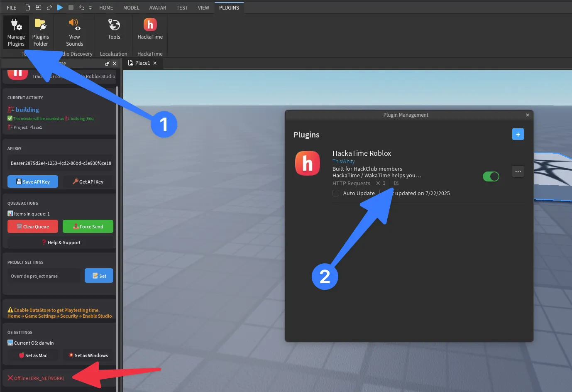Open the ThisWhity author link
Screen dimensions: 572x392
point(344,161)
